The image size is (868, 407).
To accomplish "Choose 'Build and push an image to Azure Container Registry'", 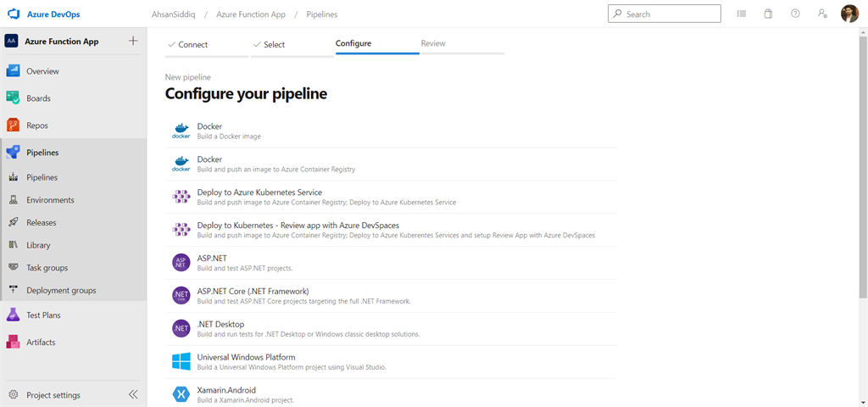I will [391, 164].
